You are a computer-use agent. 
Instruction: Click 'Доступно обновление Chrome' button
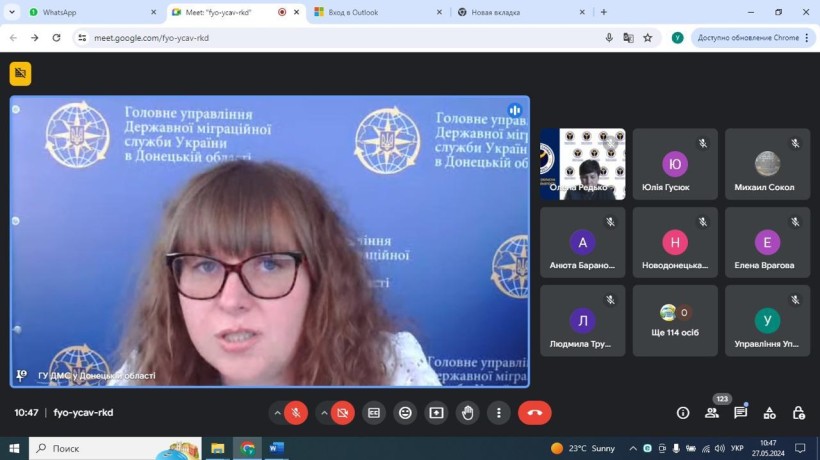point(753,38)
